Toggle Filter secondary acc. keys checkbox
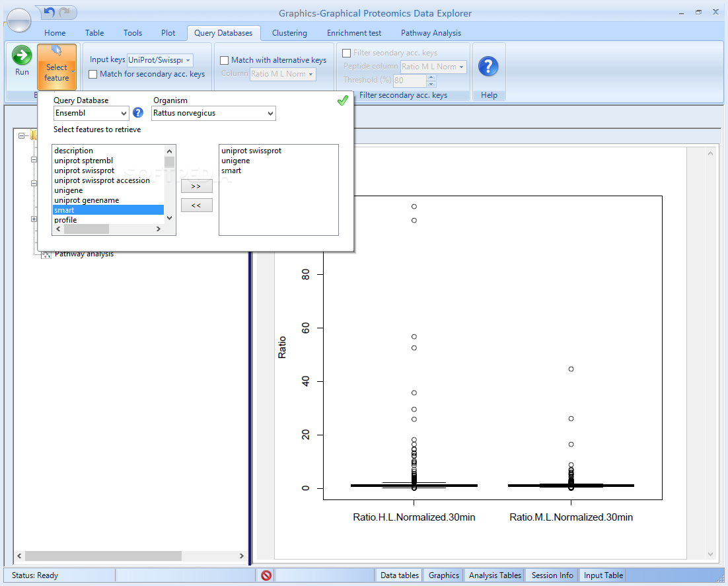The height and width of the screenshot is (586, 728). [x=346, y=53]
